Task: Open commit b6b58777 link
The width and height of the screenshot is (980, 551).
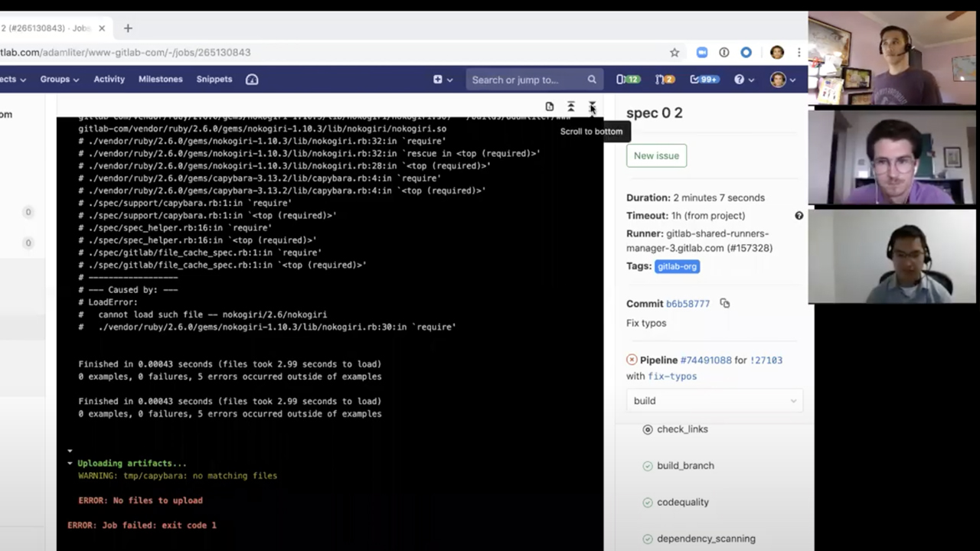Action: (688, 304)
